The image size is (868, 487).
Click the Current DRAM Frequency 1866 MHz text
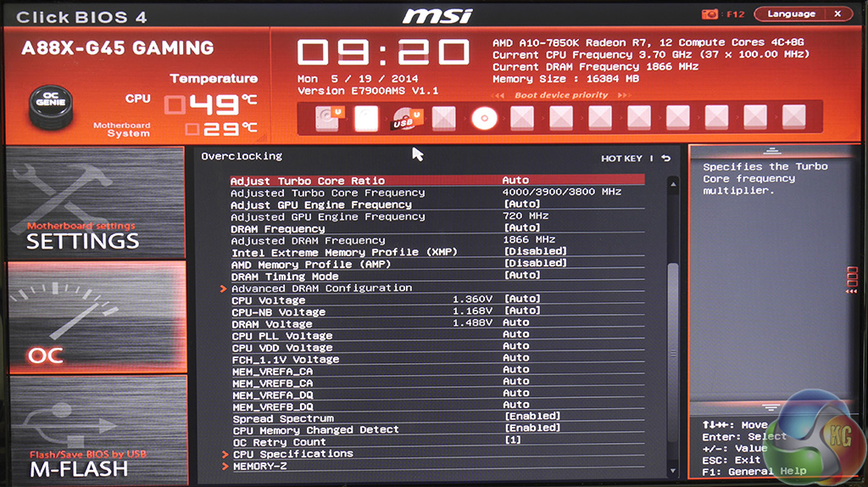596,67
